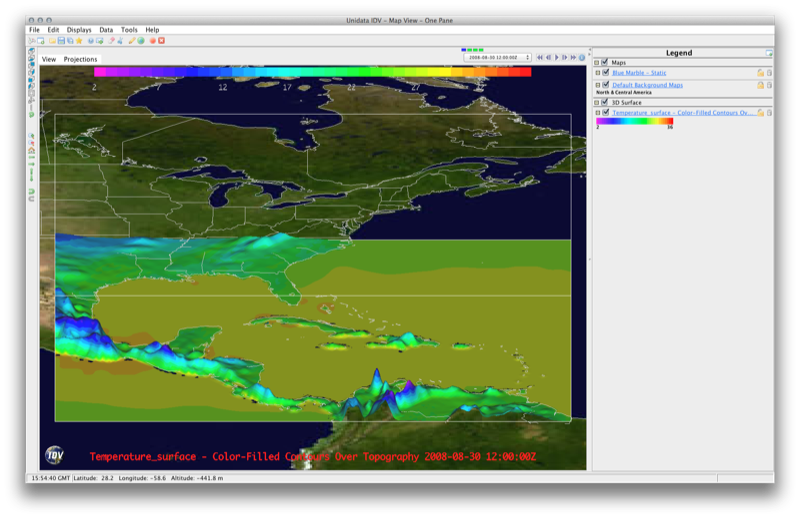Screen dimensions: 800x518
Task: Click the yellow star favorites toolbar icon
Action: tap(79, 41)
